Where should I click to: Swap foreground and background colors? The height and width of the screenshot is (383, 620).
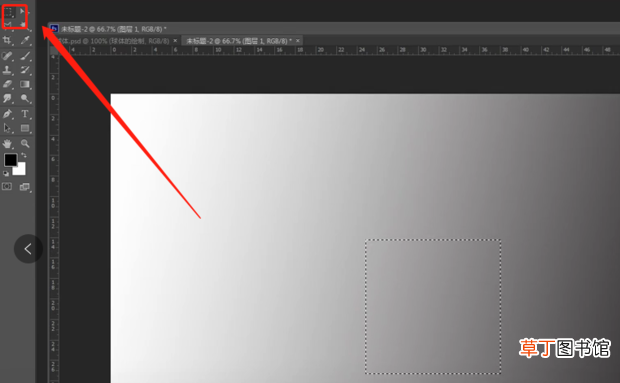(24, 155)
